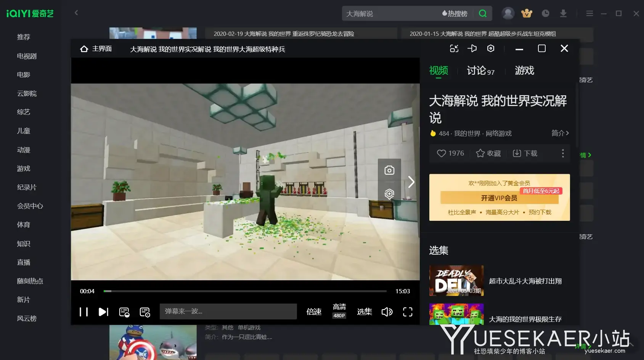This screenshot has width=644, height=360.
Task: Open watch history clock icon
Action: click(546, 13)
